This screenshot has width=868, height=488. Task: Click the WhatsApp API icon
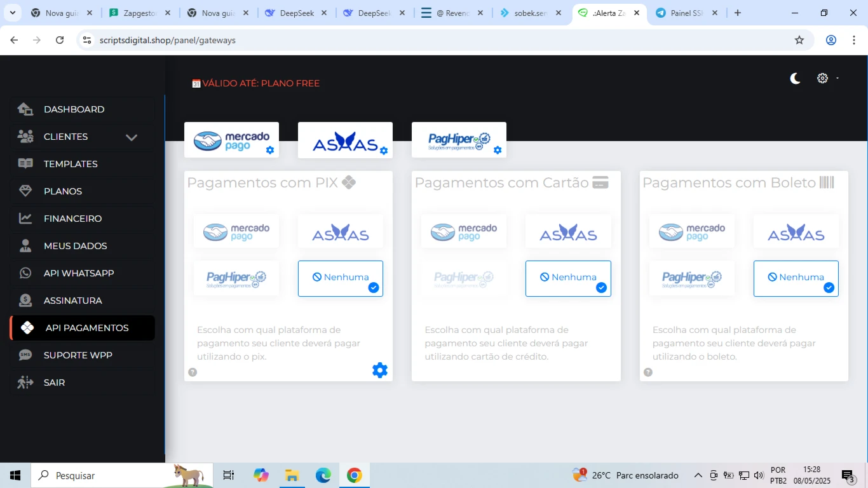click(x=25, y=273)
